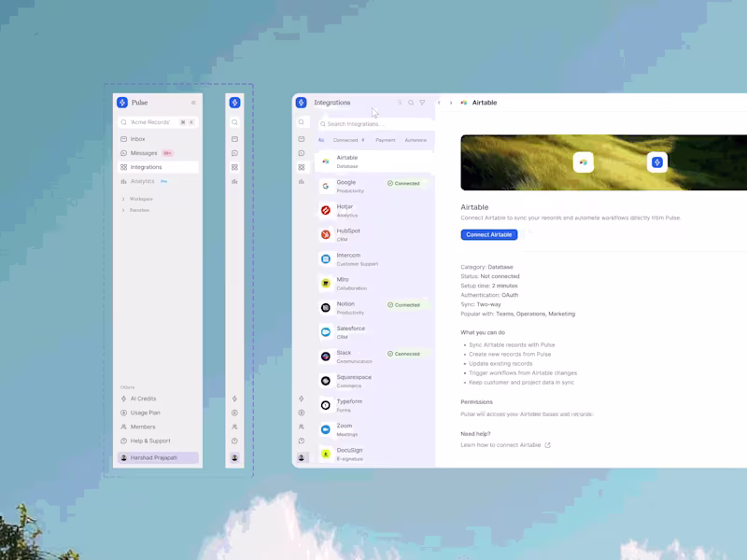This screenshot has width=747, height=560.
Task: Click the Connect Airtable button
Action: [x=488, y=235]
